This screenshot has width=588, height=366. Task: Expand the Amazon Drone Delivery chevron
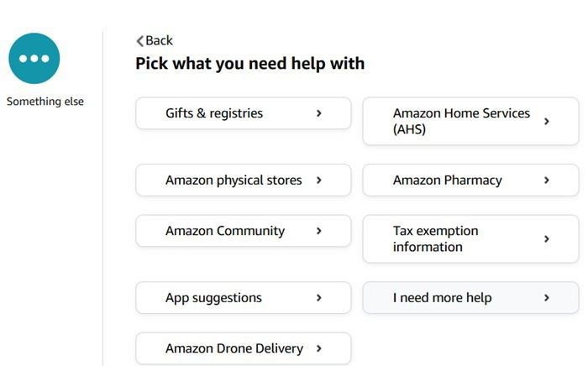click(319, 348)
